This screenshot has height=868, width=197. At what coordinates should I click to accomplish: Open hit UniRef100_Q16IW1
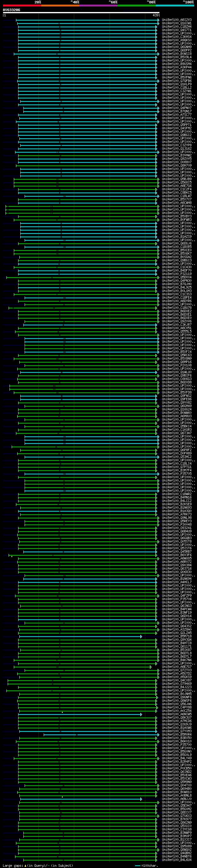(x=176, y=23)
